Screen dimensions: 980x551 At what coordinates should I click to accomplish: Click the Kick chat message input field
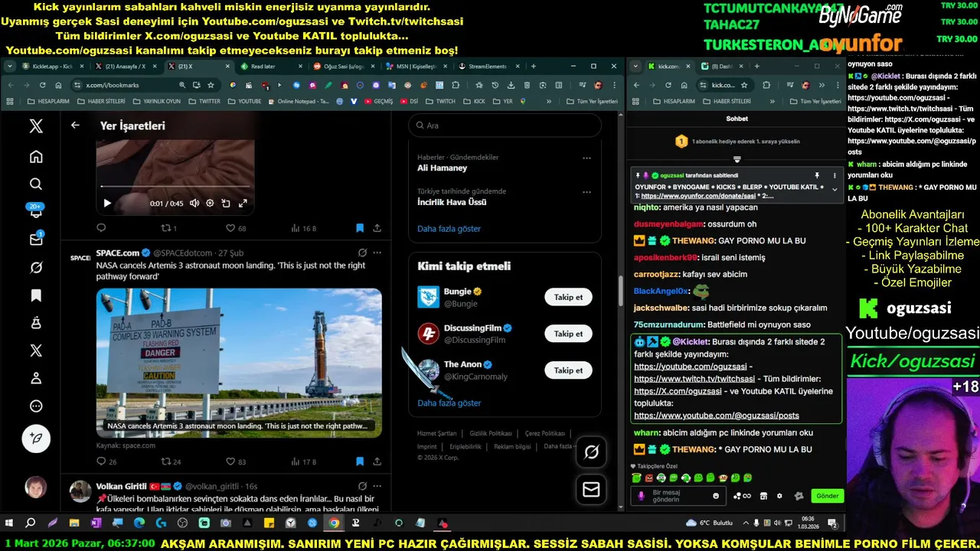pyautogui.click(x=678, y=496)
